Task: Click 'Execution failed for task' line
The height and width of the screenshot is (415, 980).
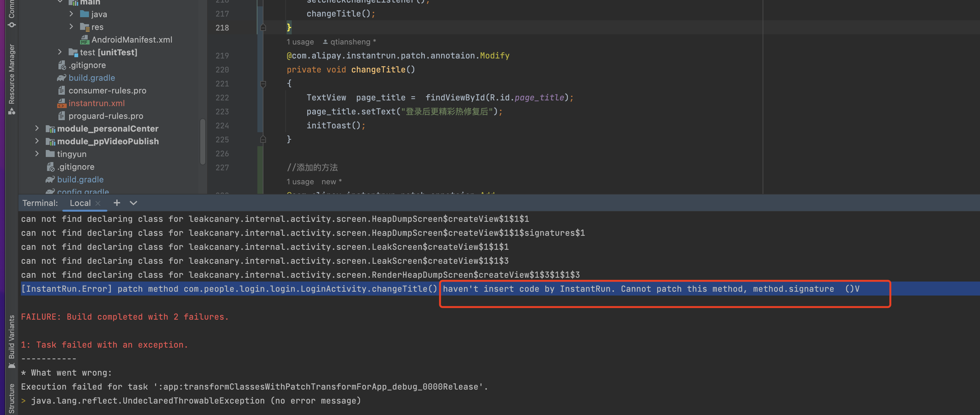Action: (254, 386)
